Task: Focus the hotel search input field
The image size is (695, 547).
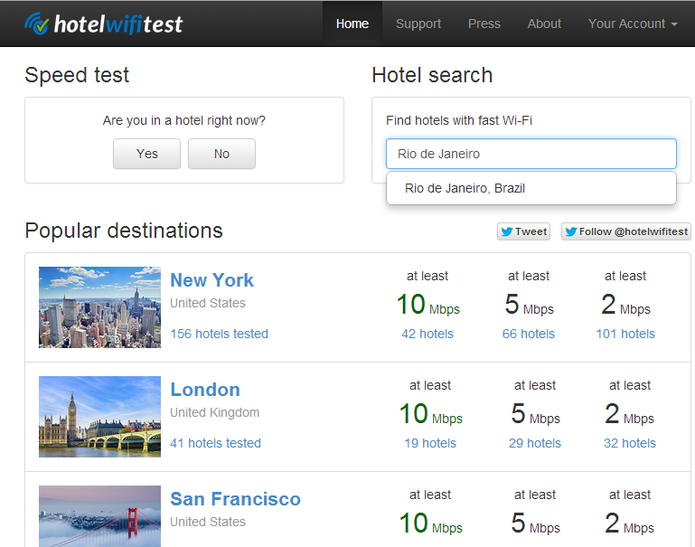Action: coord(531,153)
